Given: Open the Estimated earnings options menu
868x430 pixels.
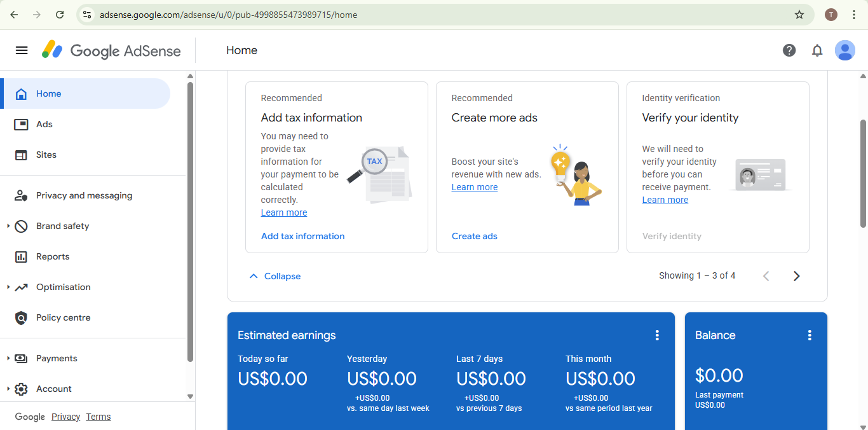Looking at the screenshot, I should pyautogui.click(x=657, y=335).
